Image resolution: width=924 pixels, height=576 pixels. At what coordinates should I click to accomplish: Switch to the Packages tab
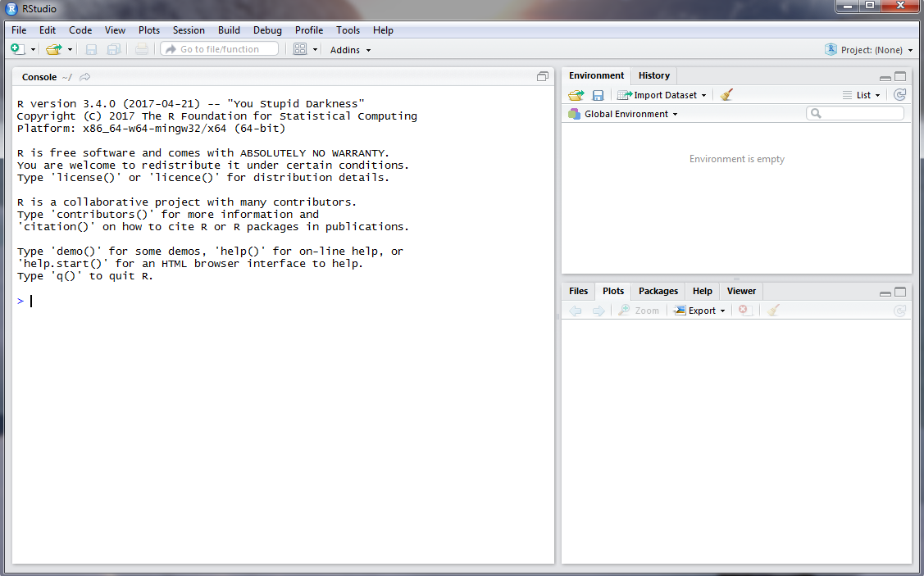658,291
